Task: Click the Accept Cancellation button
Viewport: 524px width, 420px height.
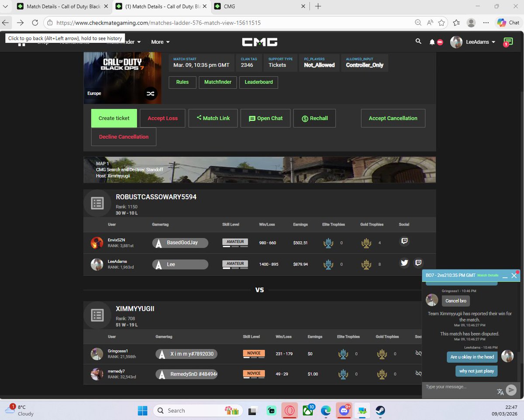Action: coord(393,118)
